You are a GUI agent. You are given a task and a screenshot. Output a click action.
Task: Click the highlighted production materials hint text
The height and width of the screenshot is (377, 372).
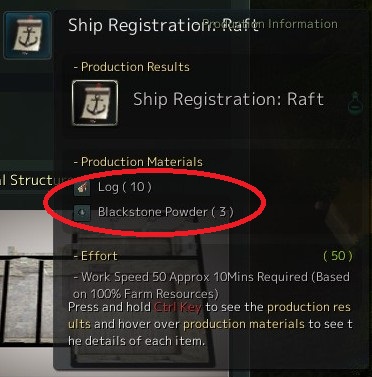tap(244, 324)
